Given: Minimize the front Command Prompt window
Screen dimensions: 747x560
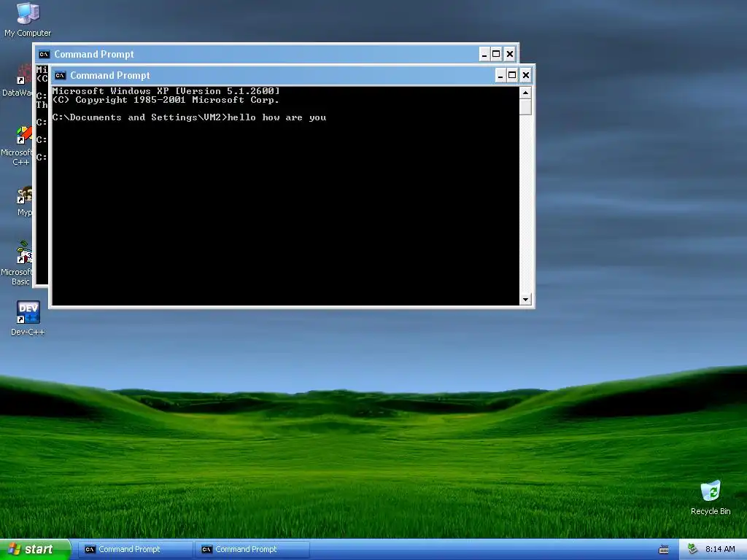Looking at the screenshot, I should pyautogui.click(x=500, y=75).
